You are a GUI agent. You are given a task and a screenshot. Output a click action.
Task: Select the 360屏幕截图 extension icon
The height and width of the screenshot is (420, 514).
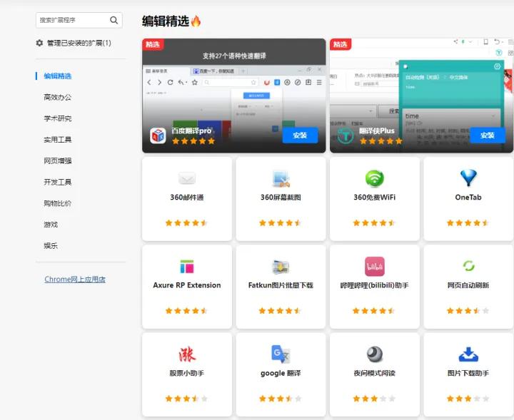point(281,178)
